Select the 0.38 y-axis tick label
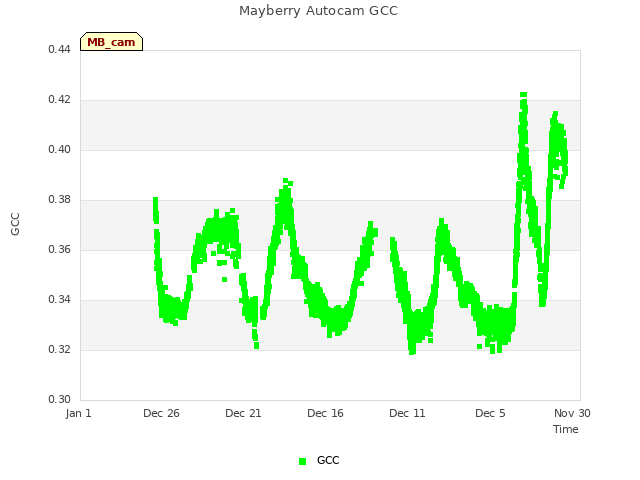 coord(59,200)
